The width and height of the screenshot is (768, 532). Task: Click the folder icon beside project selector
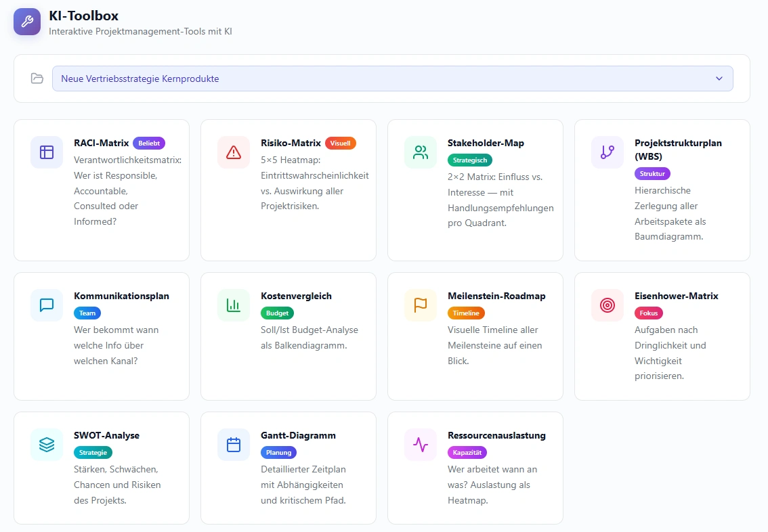pyautogui.click(x=37, y=79)
